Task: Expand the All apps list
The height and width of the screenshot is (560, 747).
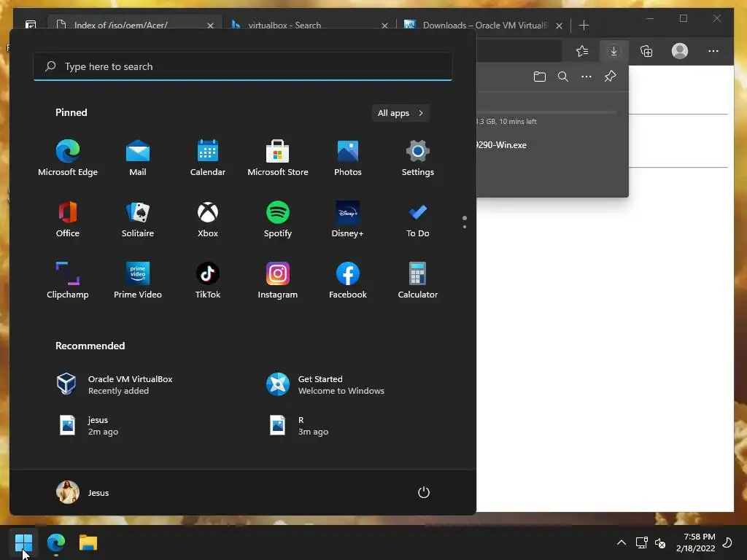Action: pyautogui.click(x=400, y=113)
